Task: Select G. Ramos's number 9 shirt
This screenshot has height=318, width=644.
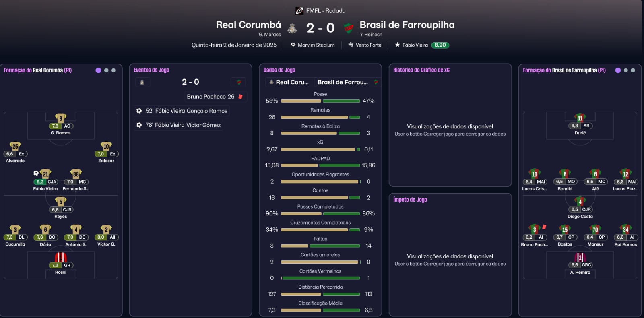Action: [x=61, y=118]
